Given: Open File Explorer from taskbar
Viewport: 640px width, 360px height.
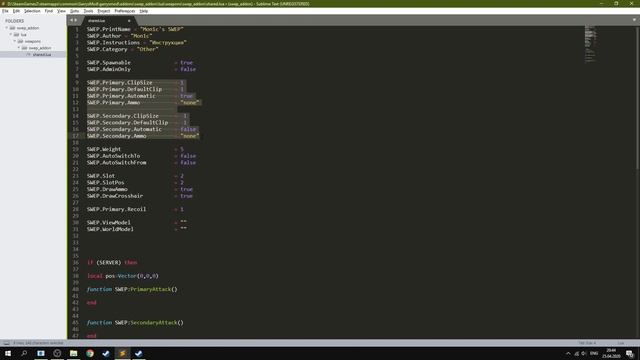Looking at the screenshot, I should [x=73, y=353].
